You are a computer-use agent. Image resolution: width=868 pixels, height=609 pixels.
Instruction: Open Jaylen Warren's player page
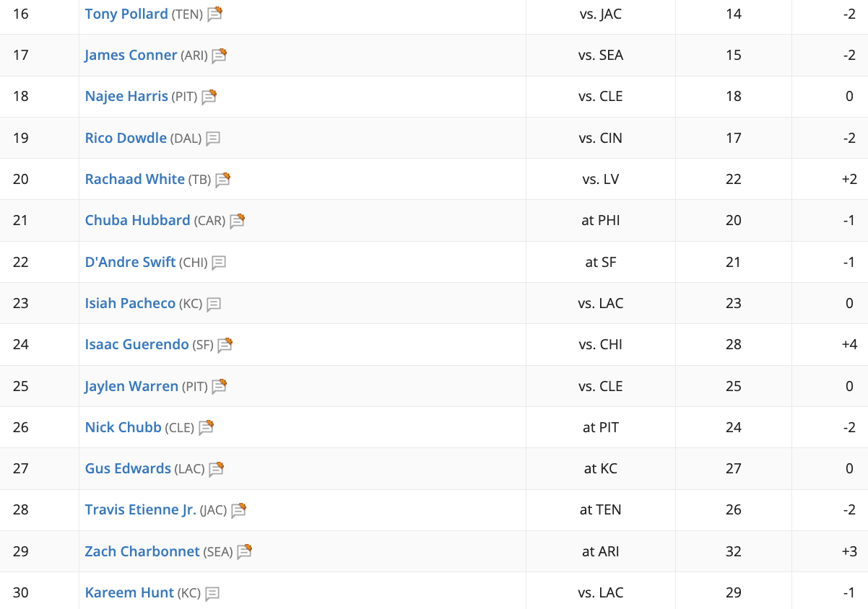tap(131, 386)
